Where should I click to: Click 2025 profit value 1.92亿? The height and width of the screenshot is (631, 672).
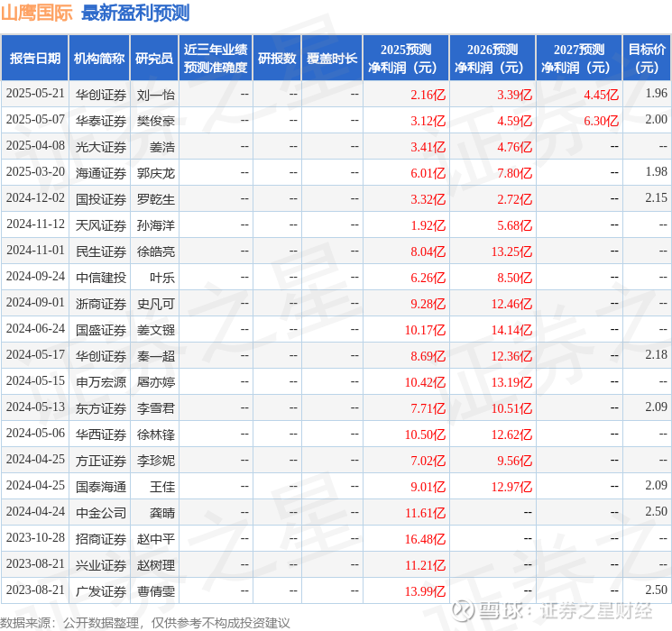click(x=428, y=225)
